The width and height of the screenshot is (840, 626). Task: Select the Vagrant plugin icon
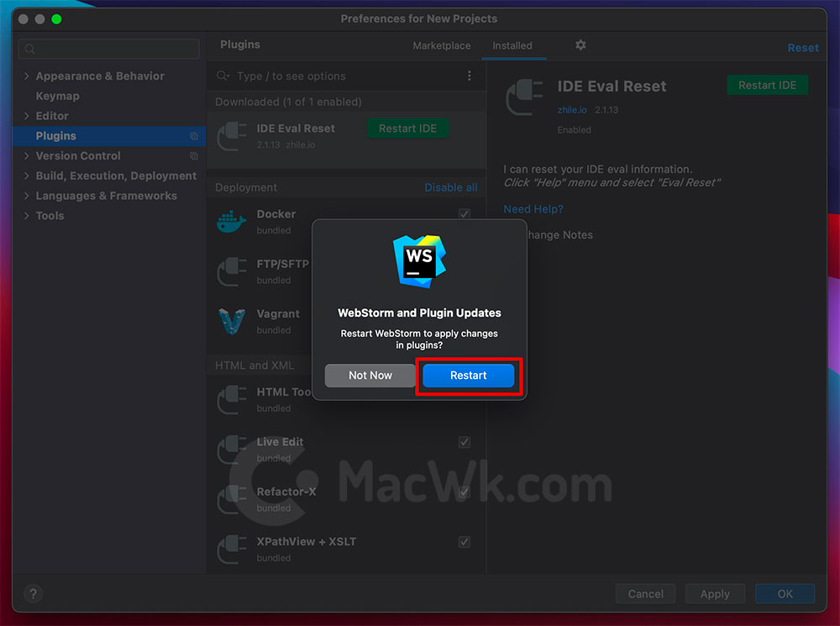pos(232,320)
